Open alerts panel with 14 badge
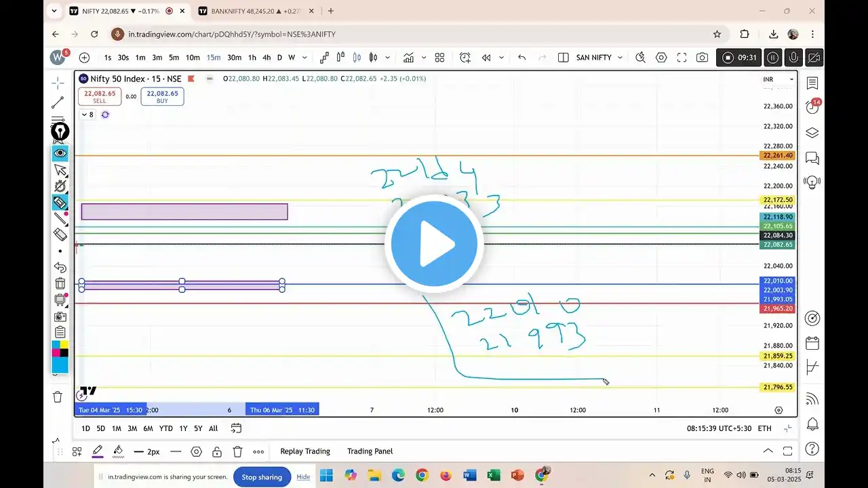 coord(812,107)
